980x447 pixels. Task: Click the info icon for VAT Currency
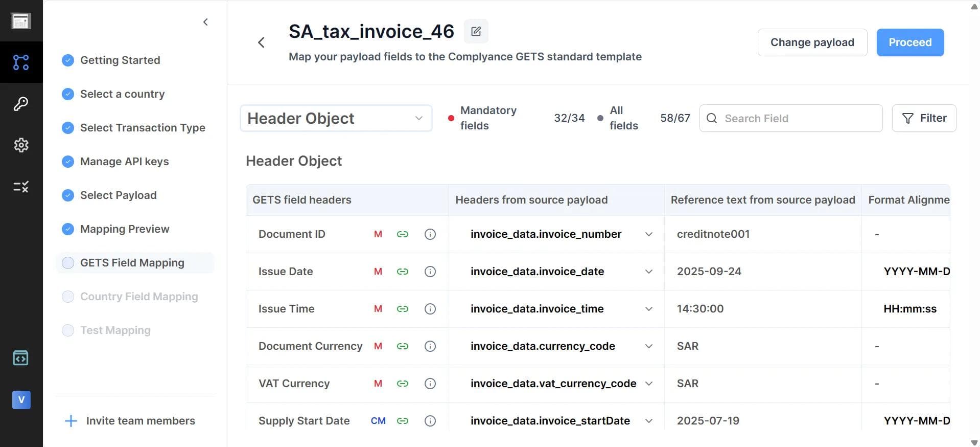point(430,384)
